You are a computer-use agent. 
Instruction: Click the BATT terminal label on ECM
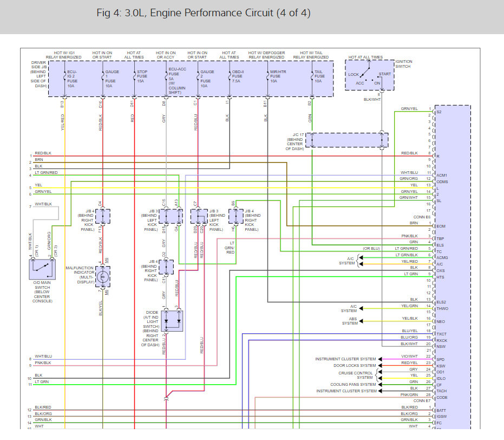[441, 410]
